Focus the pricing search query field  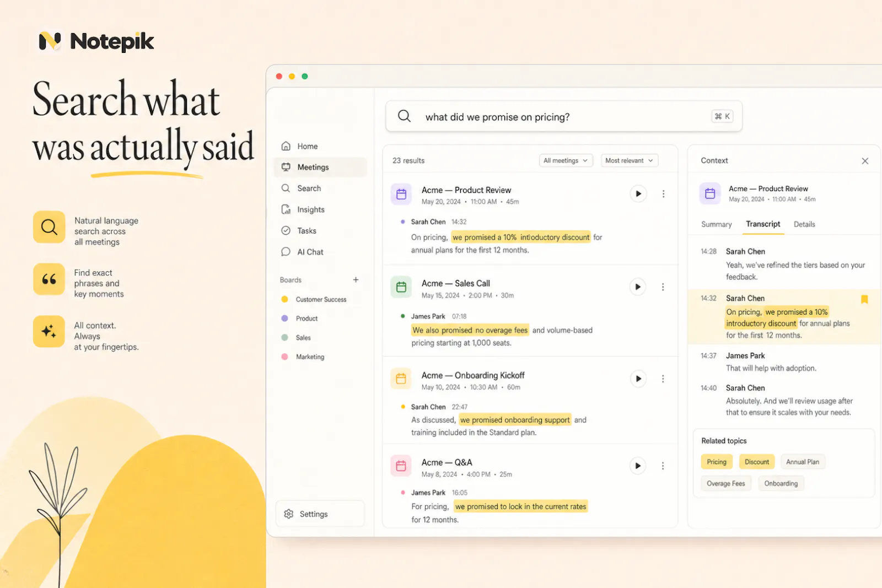[x=564, y=116]
